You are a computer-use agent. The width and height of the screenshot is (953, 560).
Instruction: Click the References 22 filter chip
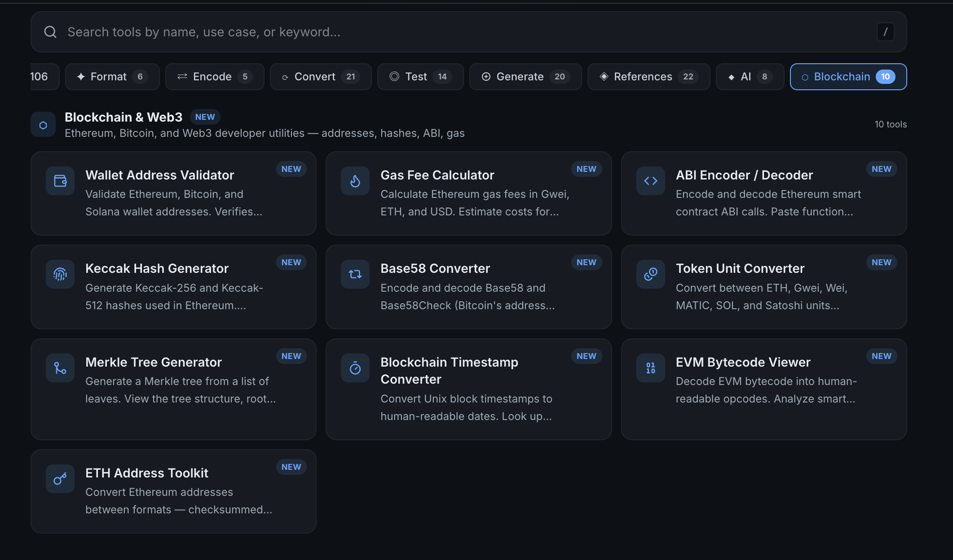[x=648, y=76]
